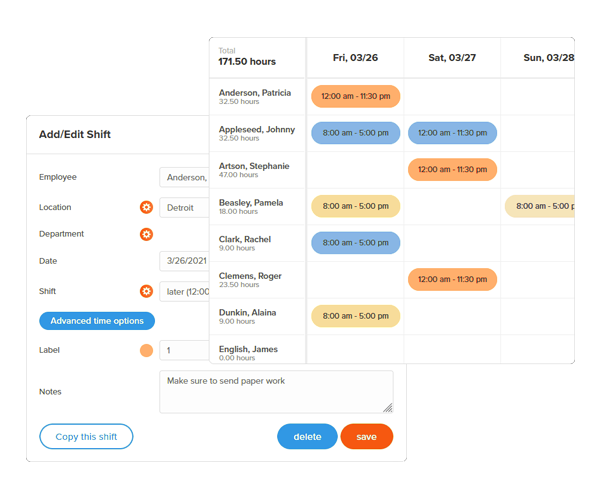600x500 pixels.
Task: Open Johnny Appleseed's Saturday 8:00 am shift
Action: tap(452, 133)
